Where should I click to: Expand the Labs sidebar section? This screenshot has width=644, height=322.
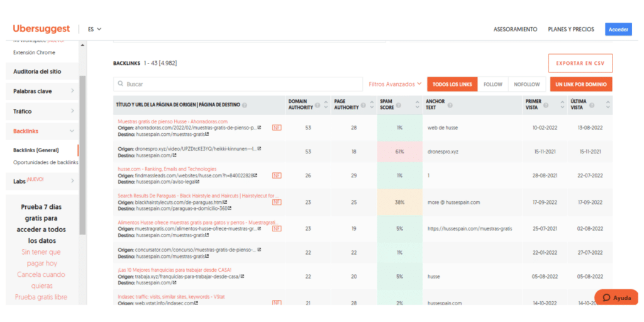tap(42, 180)
